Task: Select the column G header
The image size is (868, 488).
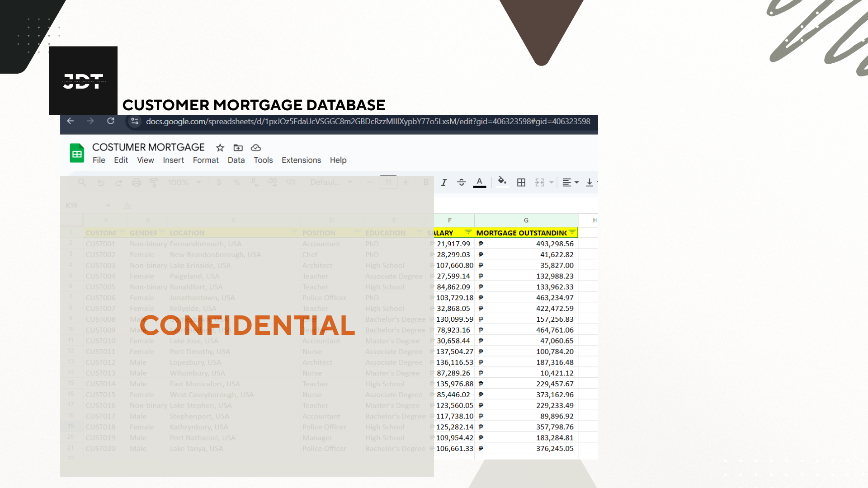Action: point(526,220)
